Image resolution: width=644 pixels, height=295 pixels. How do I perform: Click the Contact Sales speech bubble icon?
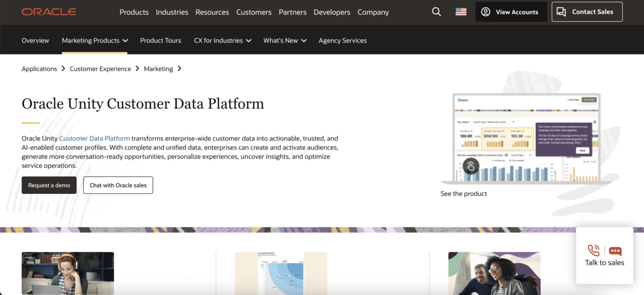[x=561, y=11]
